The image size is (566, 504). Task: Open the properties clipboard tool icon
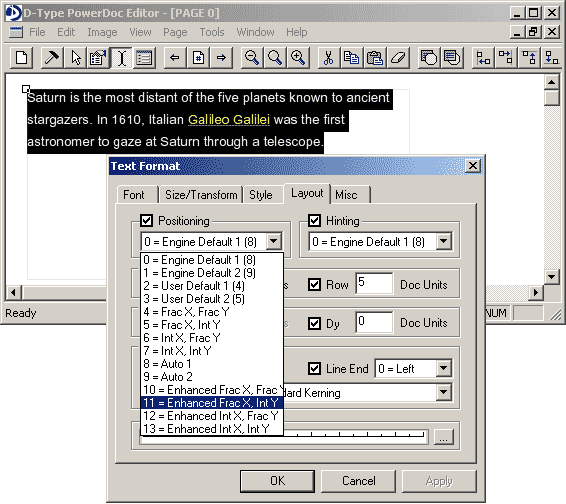tap(98, 58)
